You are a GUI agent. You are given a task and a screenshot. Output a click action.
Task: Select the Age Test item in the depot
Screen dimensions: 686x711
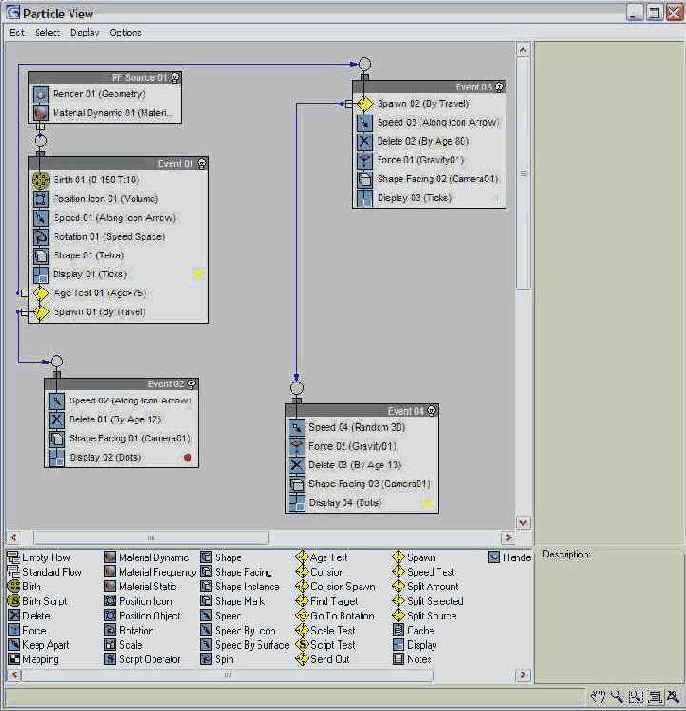[x=328, y=558]
